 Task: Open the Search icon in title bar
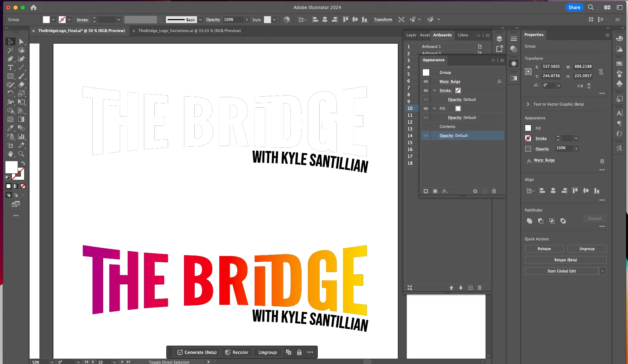(591, 7)
